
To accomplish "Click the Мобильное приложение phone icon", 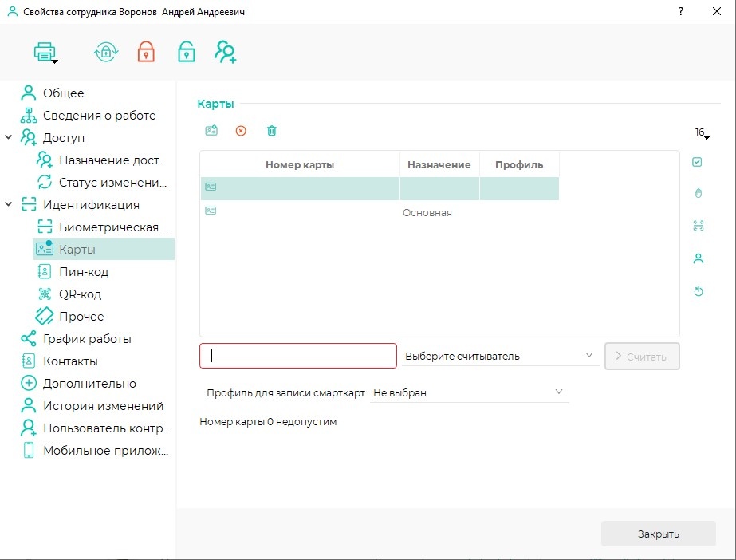I will (29, 450).
